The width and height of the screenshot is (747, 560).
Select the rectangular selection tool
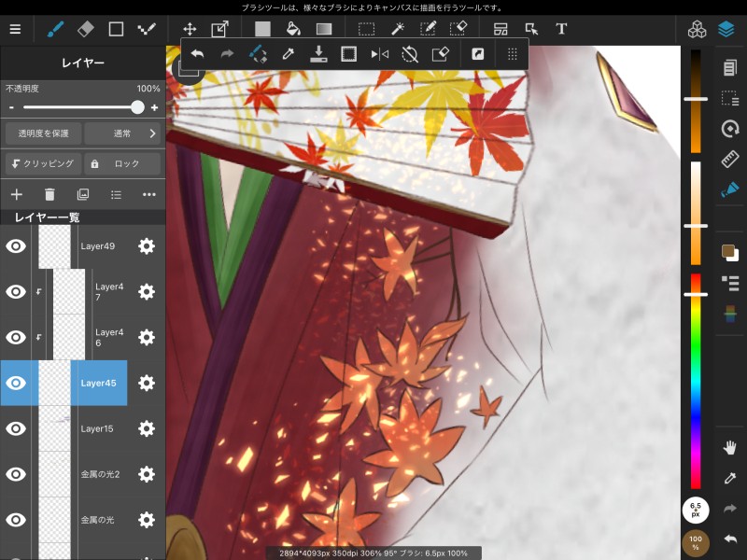[x=366, y=29]
